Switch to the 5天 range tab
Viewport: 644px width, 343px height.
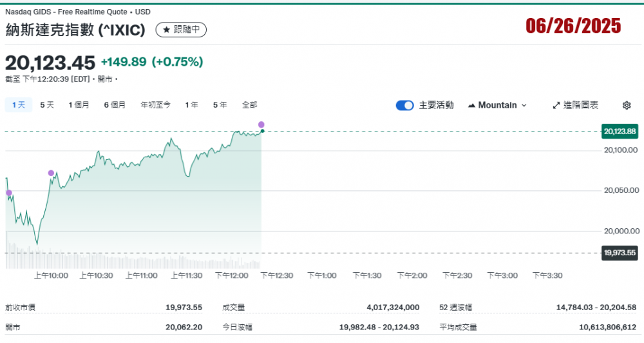(x=47, y=104)
